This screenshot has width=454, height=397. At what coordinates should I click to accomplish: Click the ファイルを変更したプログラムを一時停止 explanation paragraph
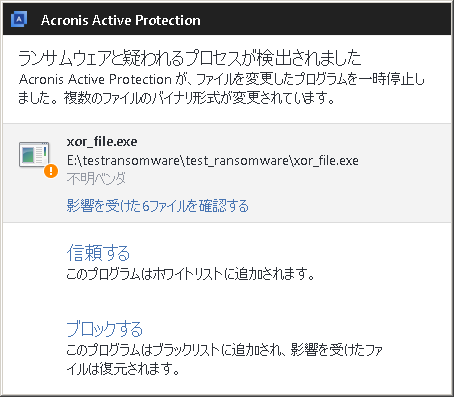point(222,79)
